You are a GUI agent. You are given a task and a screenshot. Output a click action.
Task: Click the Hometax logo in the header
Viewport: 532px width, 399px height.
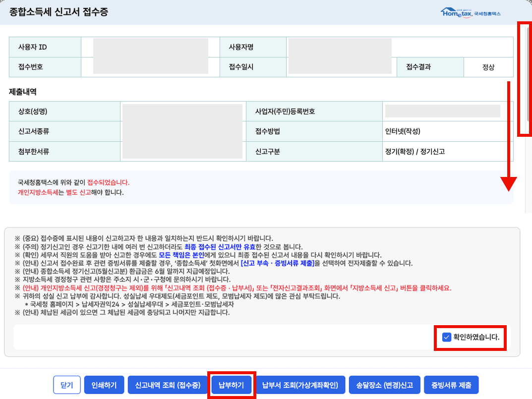[x=470, y=12]
